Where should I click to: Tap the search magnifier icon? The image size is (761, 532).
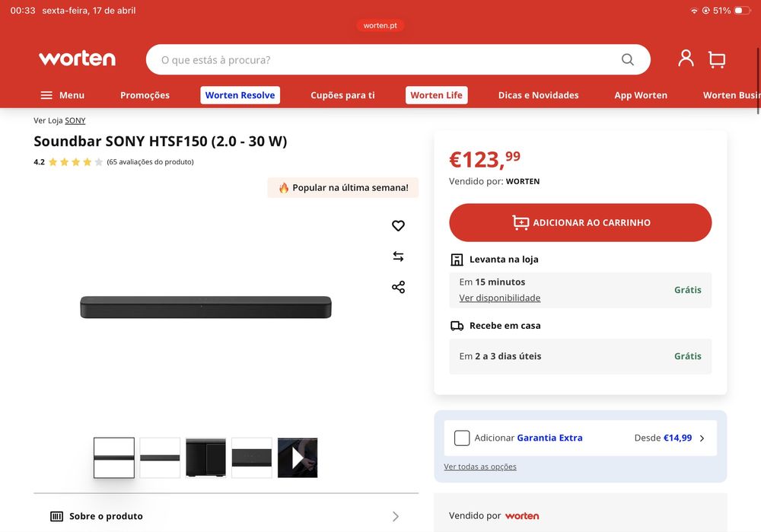[x=628, y=59]
